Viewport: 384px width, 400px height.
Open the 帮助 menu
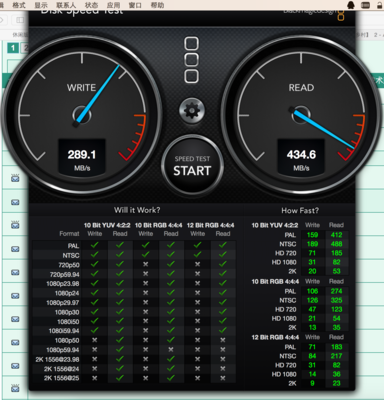coord(157,5)
